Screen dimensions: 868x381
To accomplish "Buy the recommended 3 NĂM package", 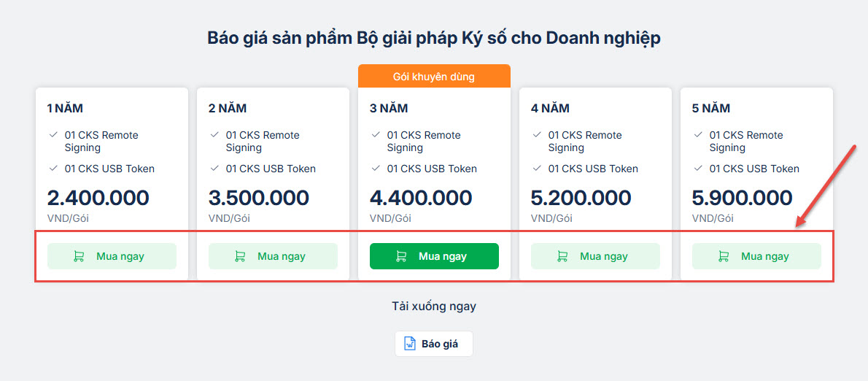I will (434, 256).
